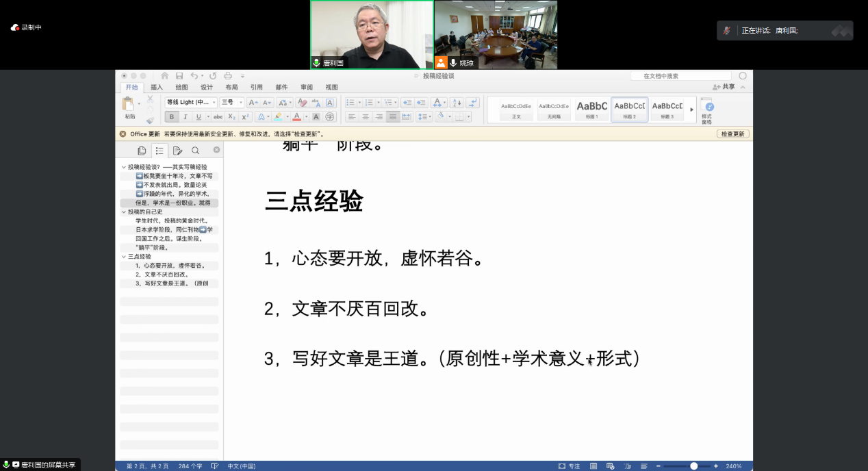Clear all formatting with the eraser A icon
This screenshot has height=471, width=868.
pyautogui.click(x=302, y=102)
